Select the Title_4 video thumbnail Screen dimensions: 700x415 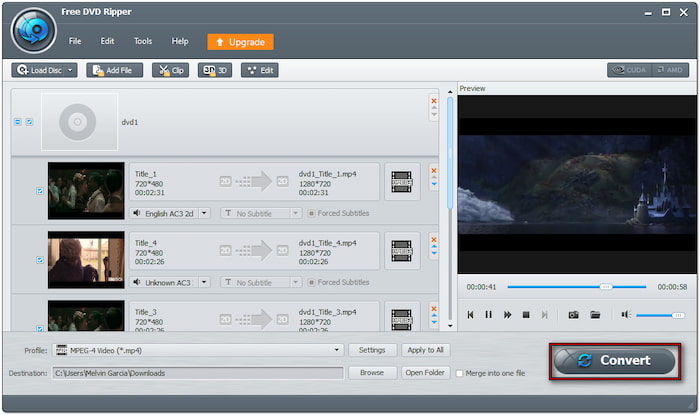[x=86, y=260]
